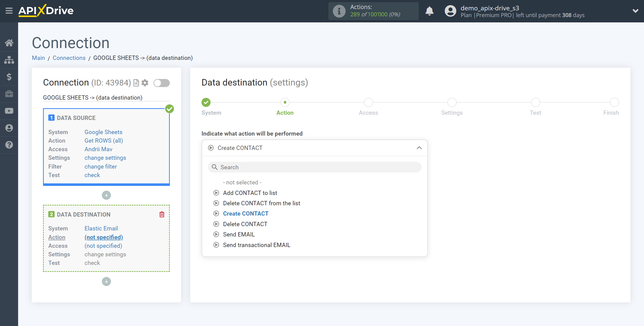This screenshot has width=644, height=326.
Task: Open video tutorials YouTube icon
Action: (9, 111)
